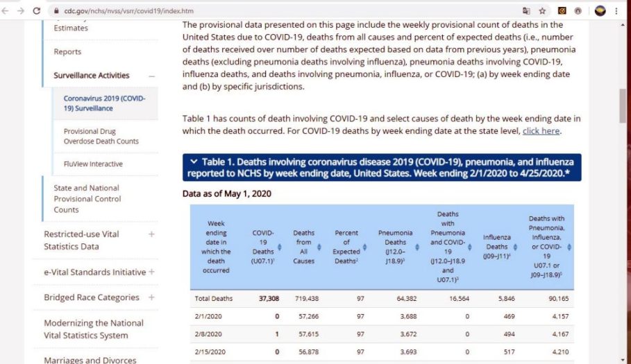The width and height of the screenshot is (631, 364).
Task: Open Restricted-use Vital Statistics Data link
Action: [x=81, y=241]
